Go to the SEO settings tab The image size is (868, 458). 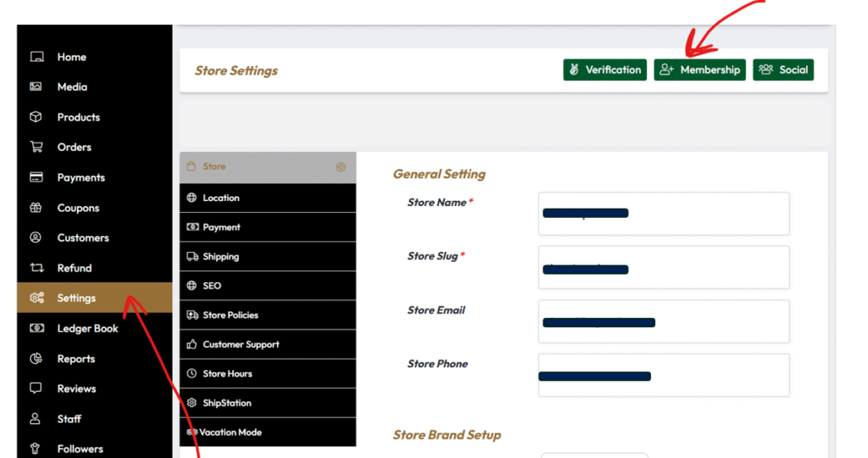tap(267, 286)
